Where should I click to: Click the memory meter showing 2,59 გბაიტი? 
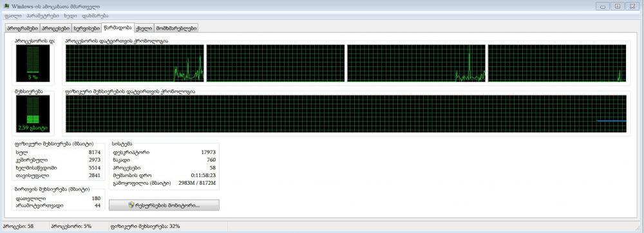pyautogui.click(x=33, y=114)
